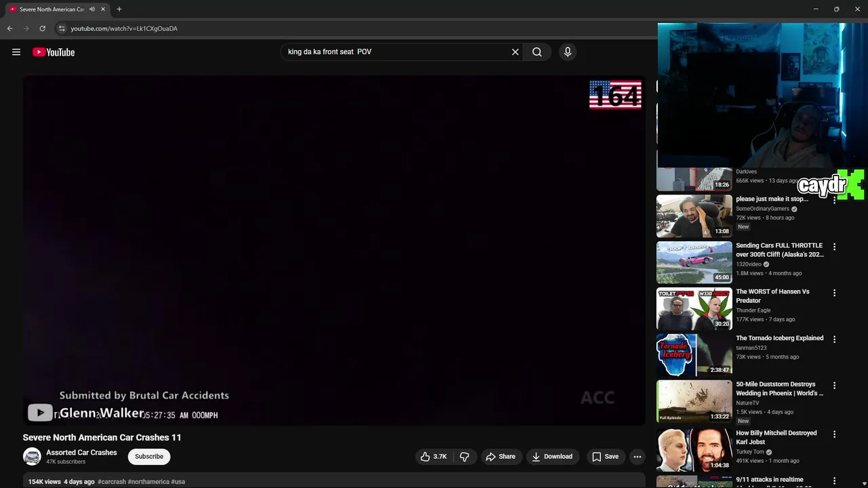
Task: Click the #usa hashtag
Action: 178,482
